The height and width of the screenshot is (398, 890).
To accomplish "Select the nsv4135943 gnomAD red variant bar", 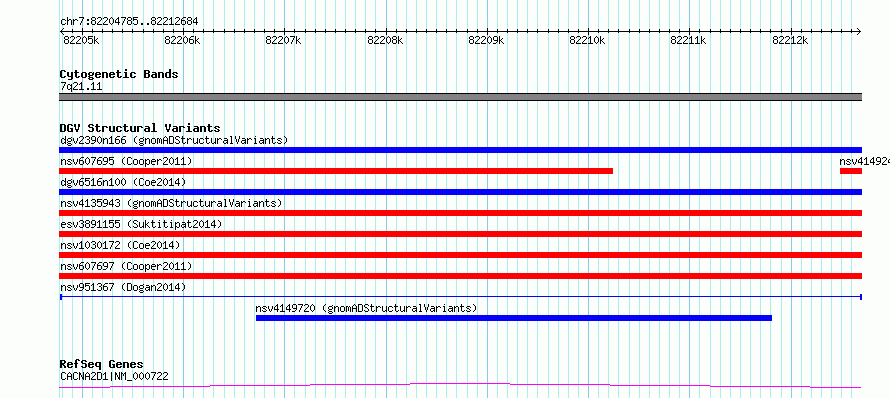I will 460,213.
